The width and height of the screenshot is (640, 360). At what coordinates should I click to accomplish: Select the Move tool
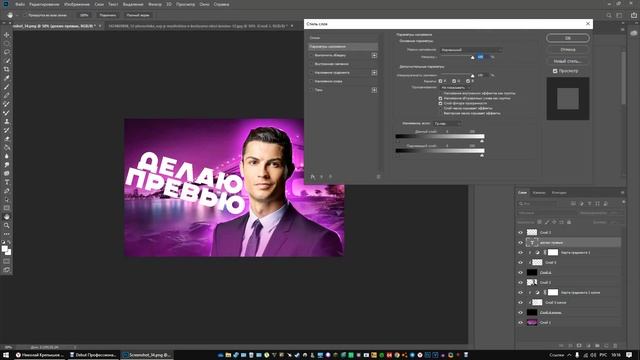(x=7, y=35)
